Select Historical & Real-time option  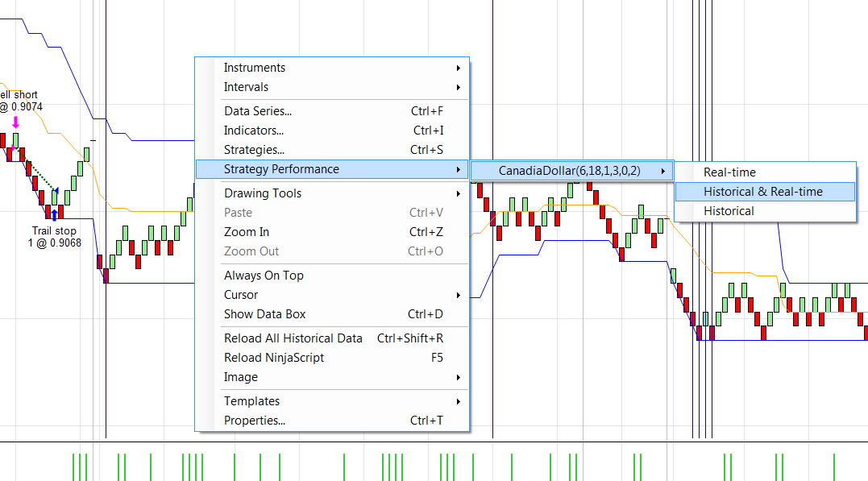coord(762,192)
